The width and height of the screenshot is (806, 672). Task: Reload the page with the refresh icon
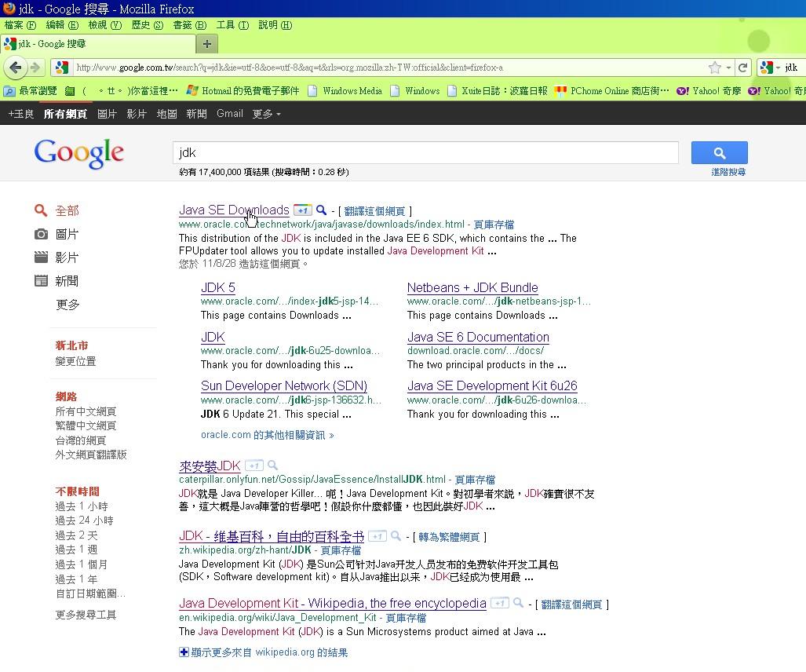pyautogui.click(x=742, y=68)
